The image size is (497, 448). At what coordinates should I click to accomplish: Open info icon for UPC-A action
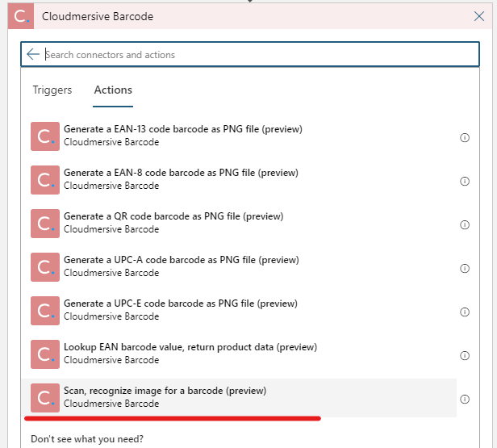[x=465, y=269]
